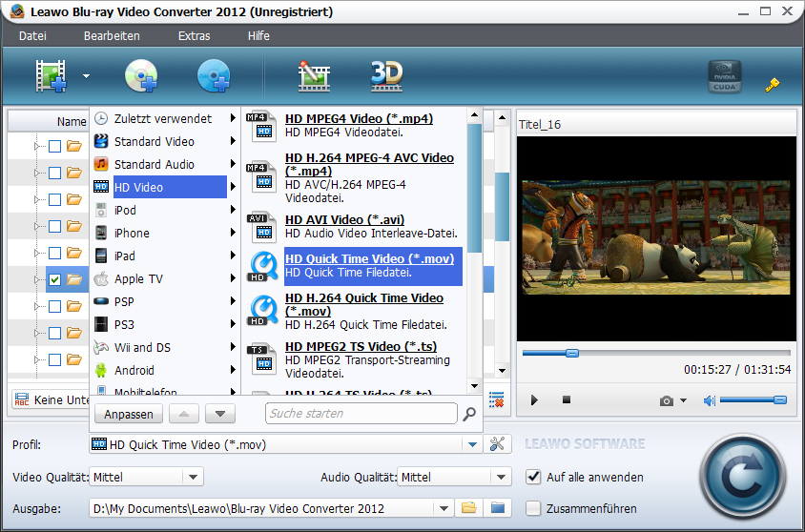Open the Audio Qualität dropdown
The width and height of the screenshot is (805, 532).
502,477
